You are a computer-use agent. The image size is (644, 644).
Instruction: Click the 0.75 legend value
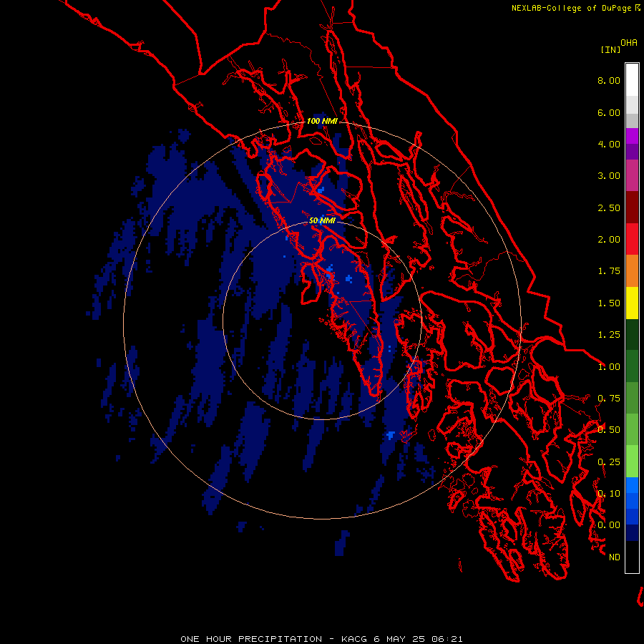point(609,399)
